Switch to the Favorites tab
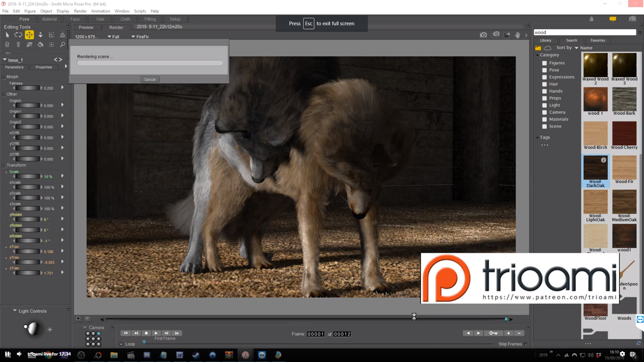This screenshot has height=362, width=644. 598,40
